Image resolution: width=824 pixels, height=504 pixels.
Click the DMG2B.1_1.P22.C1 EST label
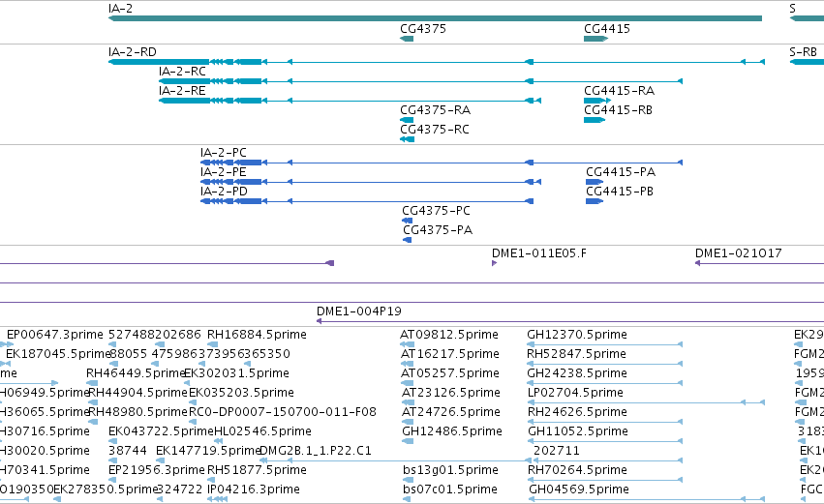coord(316,452)
